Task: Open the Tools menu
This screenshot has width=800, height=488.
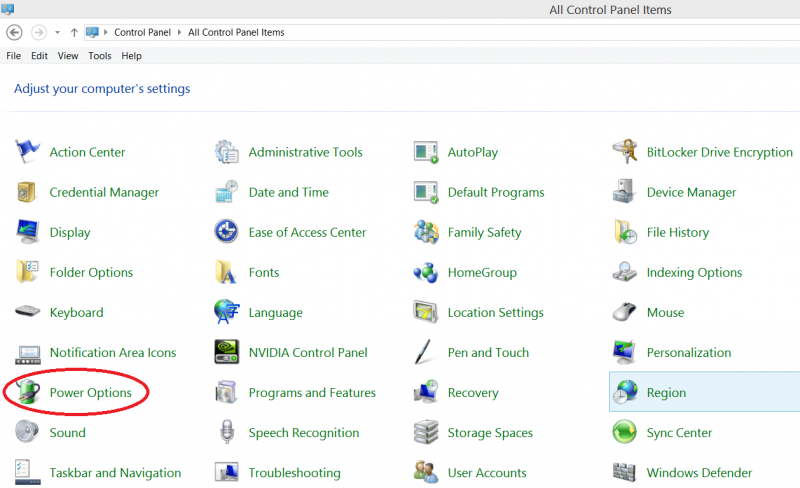Action: 99,56
